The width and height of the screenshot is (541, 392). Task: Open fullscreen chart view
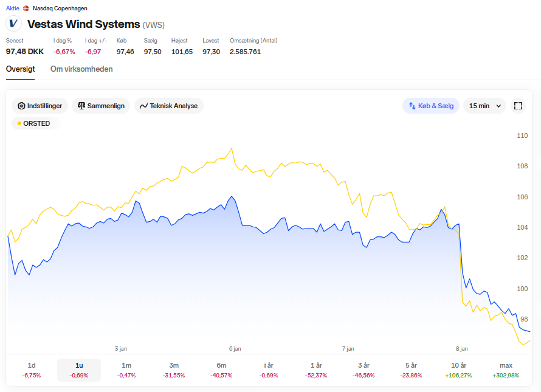pyautogui.click(x=518, y=106)
